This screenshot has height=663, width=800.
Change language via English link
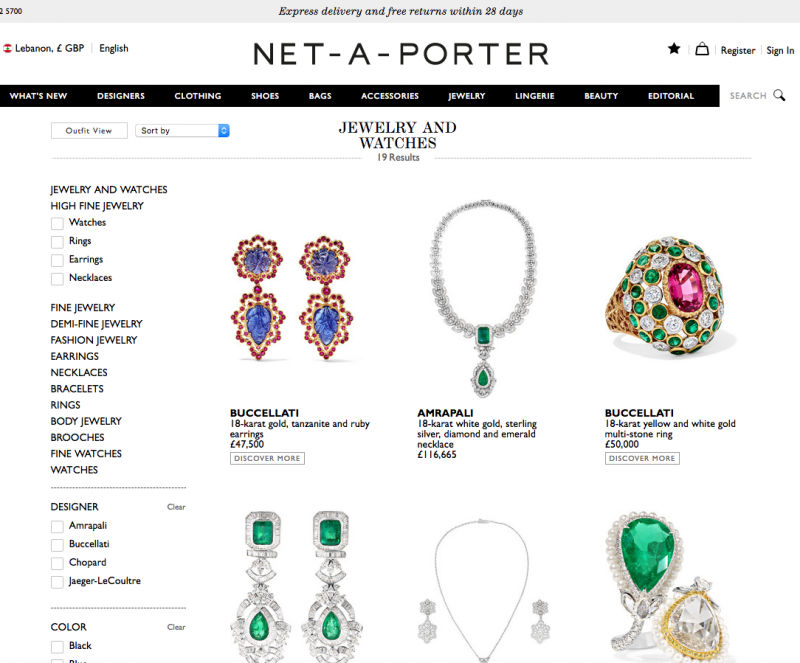click(114, 48)
